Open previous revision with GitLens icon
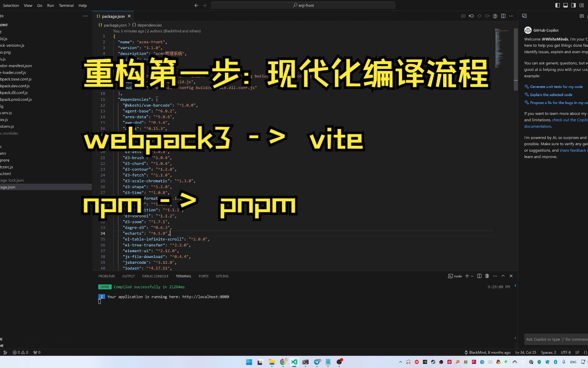The width and height of the screenshot is (588, 368). (471, 16)
